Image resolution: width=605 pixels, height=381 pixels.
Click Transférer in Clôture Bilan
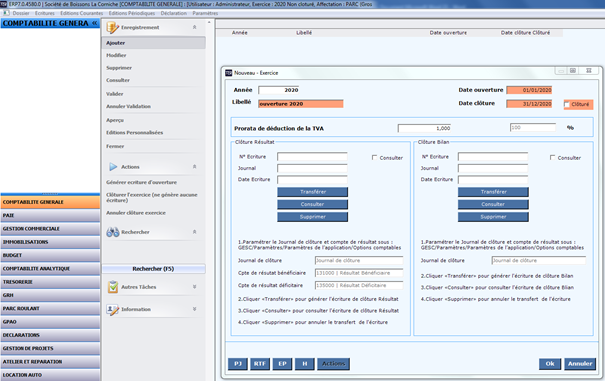[x=493, y=192]
